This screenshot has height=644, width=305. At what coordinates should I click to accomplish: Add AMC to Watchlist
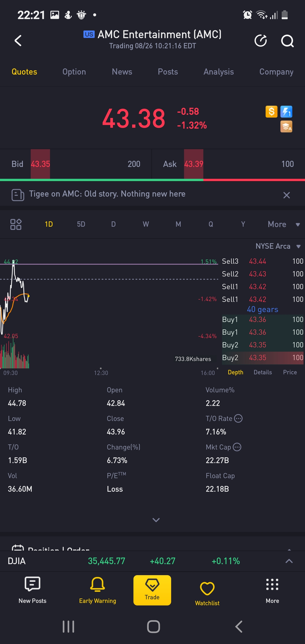tap(207, 594)
